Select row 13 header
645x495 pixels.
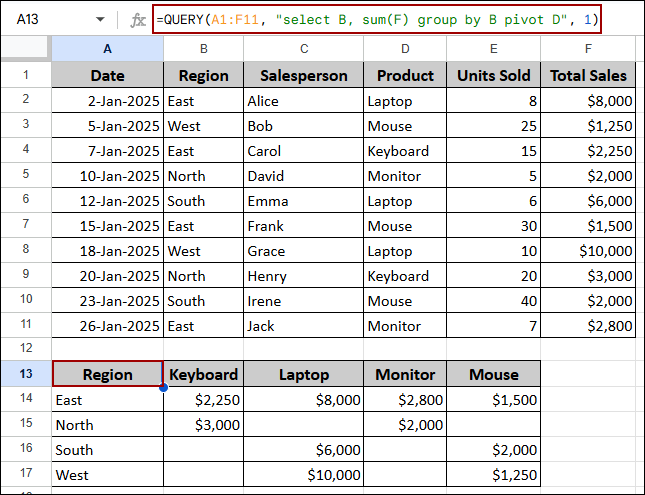click(26, 374)
